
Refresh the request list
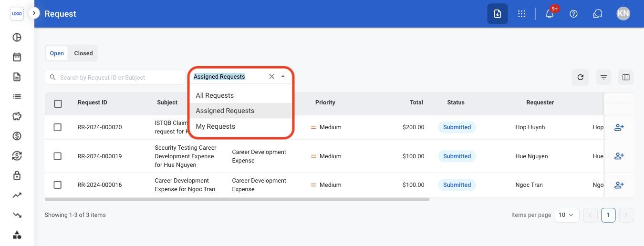[580, 77]
